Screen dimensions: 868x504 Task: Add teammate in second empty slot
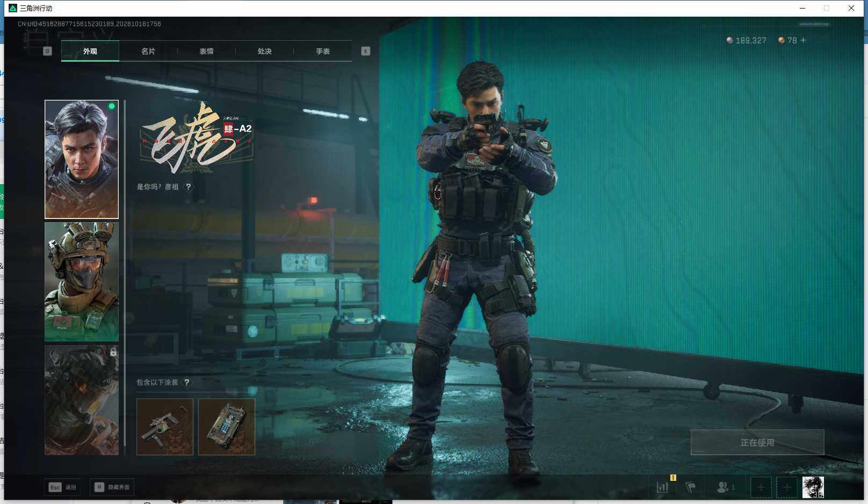click(786, 487)
